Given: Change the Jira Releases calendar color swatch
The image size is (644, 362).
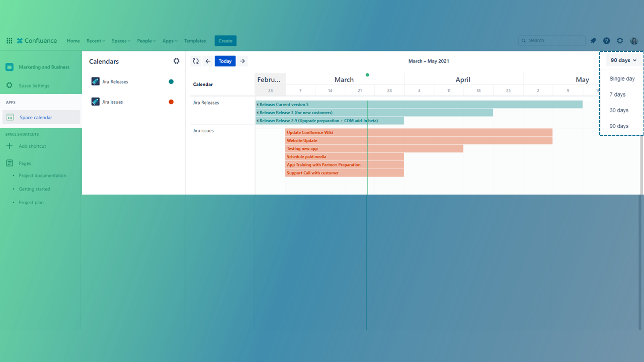Looking at the screenshot, I should click(171, 81).
